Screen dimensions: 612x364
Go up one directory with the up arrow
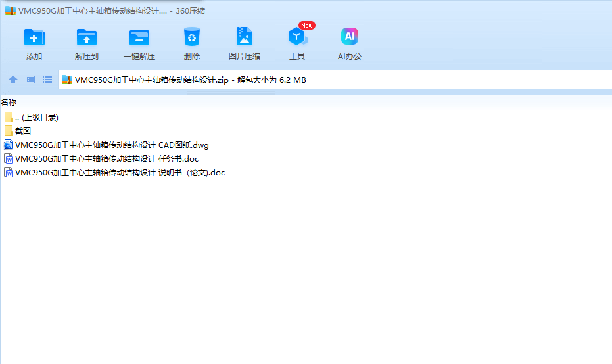coord(13,80)
